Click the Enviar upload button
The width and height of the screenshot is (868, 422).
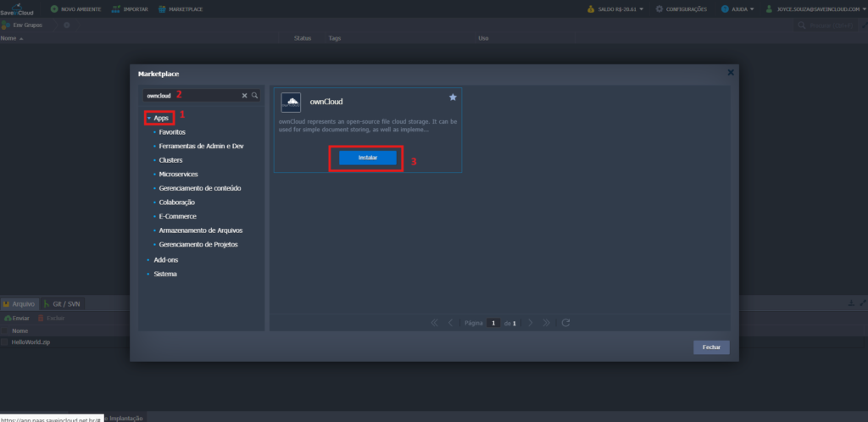17,318
